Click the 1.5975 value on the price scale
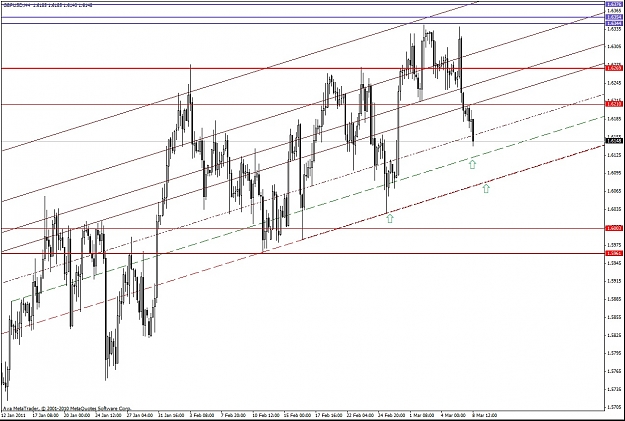Viewport: 625px width, 421px height. 614,245
